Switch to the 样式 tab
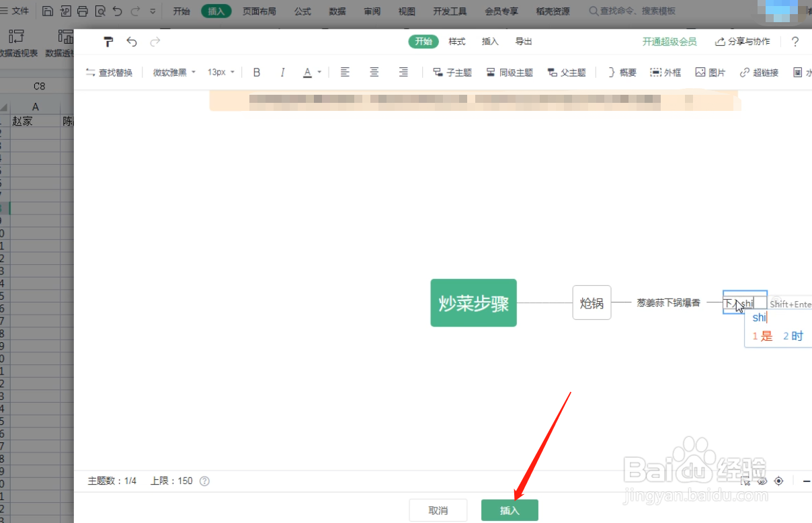Screen dimensions: 812x523 pyautogui.click(x=456, y=41)
